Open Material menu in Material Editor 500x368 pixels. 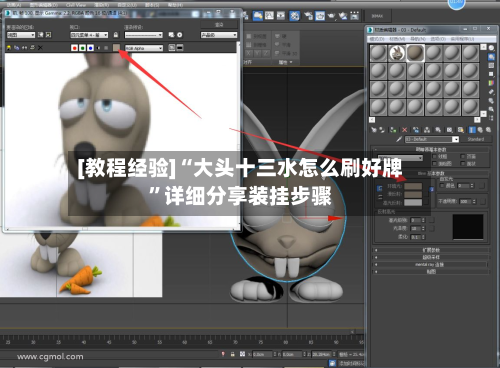coord(396,39)
